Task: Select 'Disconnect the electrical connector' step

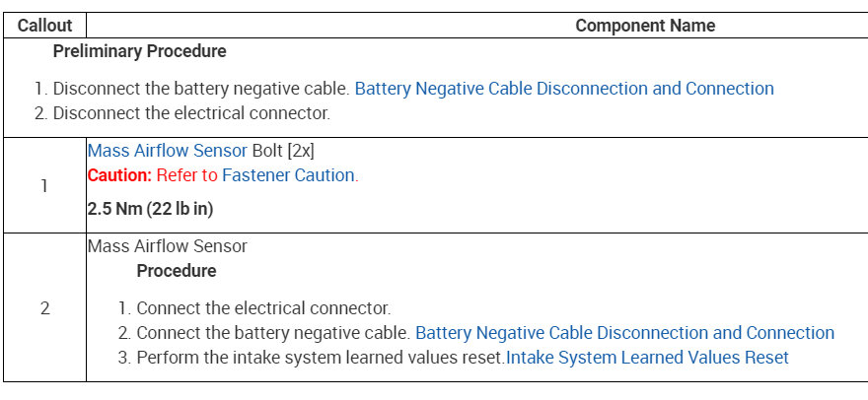Action: coord(191,113)
